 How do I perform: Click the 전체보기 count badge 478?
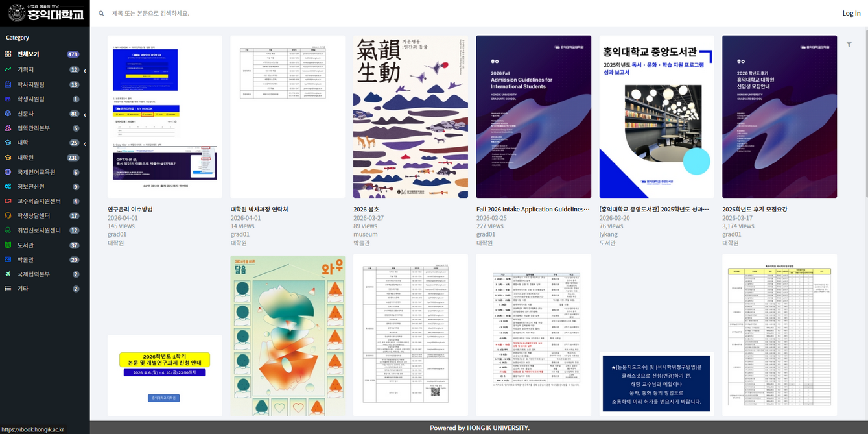pos(73,54)
